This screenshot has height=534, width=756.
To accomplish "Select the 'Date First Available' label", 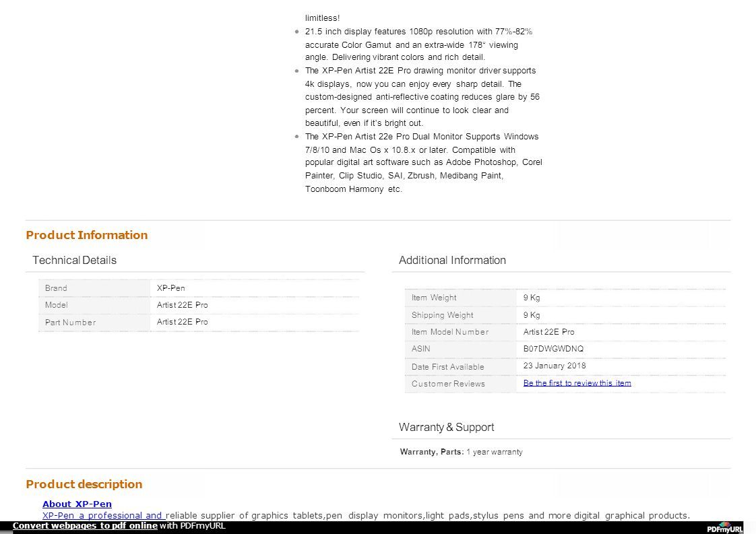I will pyautogui.click(x=448, y=367).
